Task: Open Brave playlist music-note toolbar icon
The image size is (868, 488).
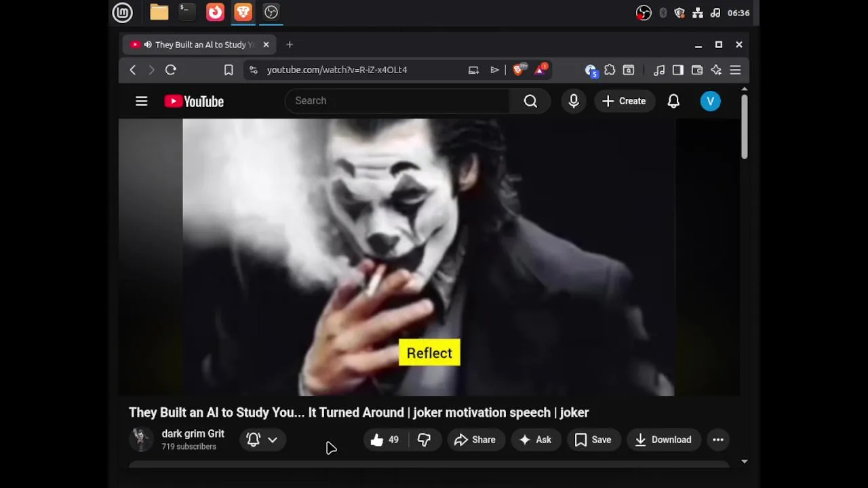Action: coord(659,70)
